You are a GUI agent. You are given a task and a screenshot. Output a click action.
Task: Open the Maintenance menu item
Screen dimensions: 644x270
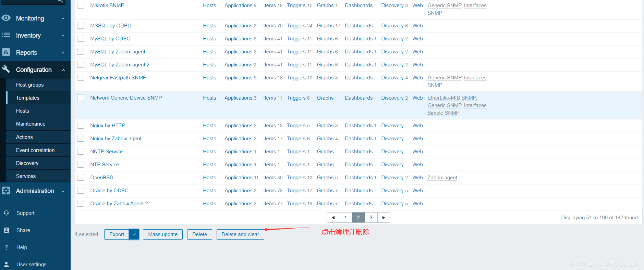(x=38, y=124)
